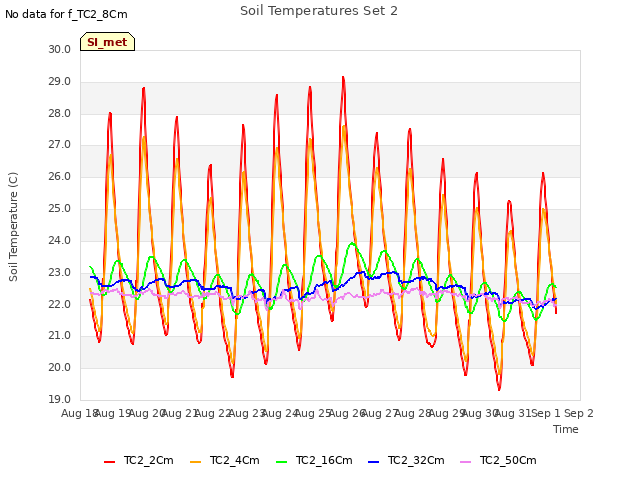This screenshot has width=640, height=480.
Task: Click the blue TC2_32Cm legend swatch
Action: pos(373,462)
